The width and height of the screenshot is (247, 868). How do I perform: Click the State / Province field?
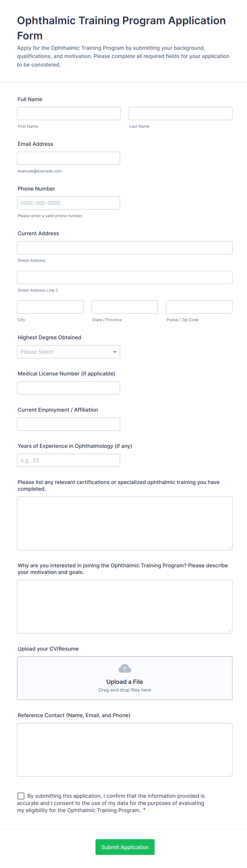click(125, 307)
